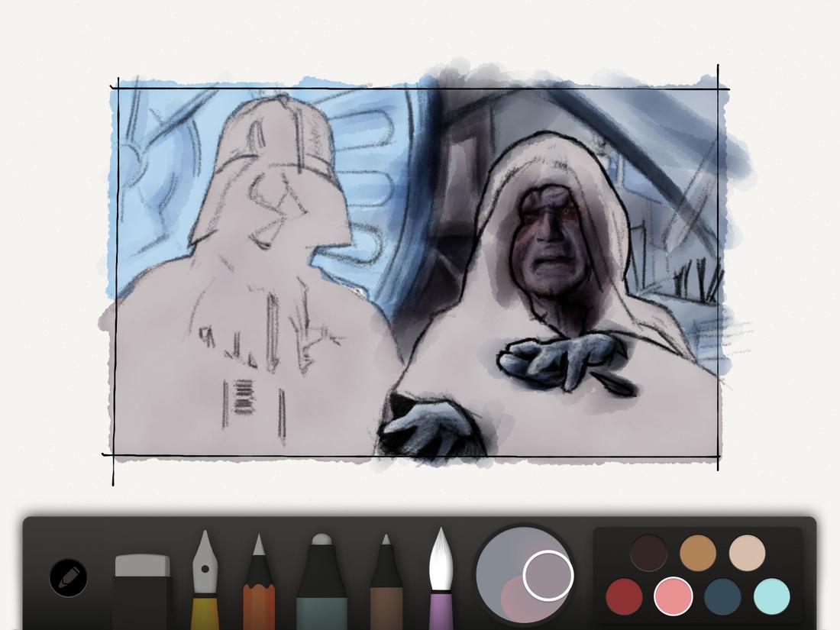Tap the circular pencil badge icon
Screen dimensions: 840x630
pos(69,578)
